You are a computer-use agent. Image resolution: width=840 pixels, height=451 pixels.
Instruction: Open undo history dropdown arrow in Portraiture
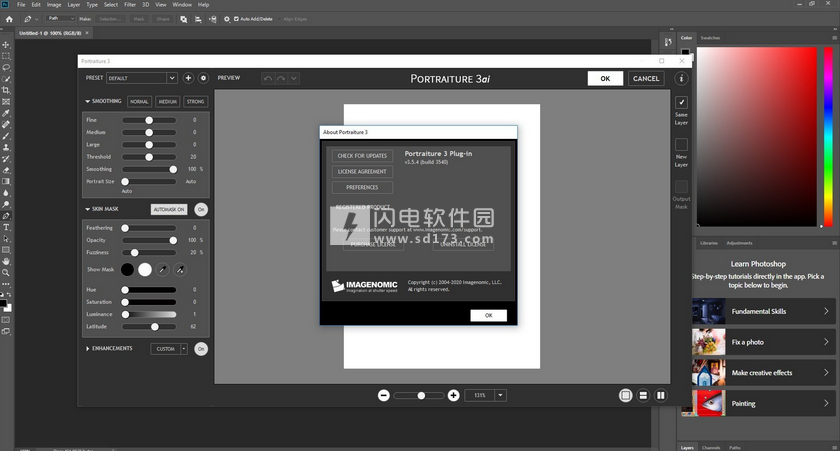click(294, 78)
